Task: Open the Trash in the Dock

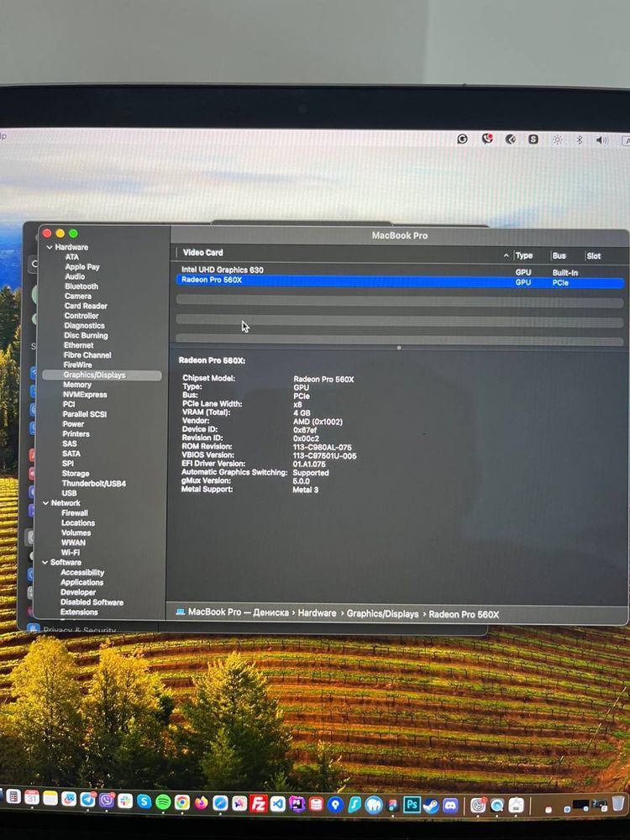Action: pyautogui.click(x=618, y=803)
